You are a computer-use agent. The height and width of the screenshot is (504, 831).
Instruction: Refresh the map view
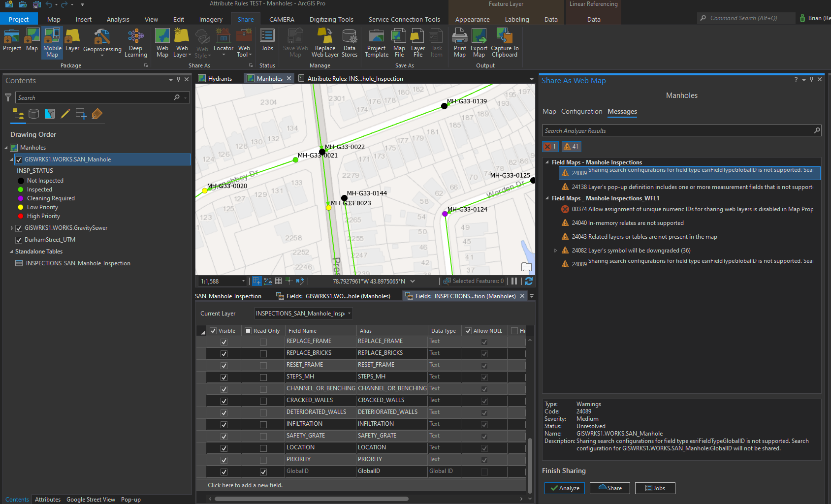point(529,281)
